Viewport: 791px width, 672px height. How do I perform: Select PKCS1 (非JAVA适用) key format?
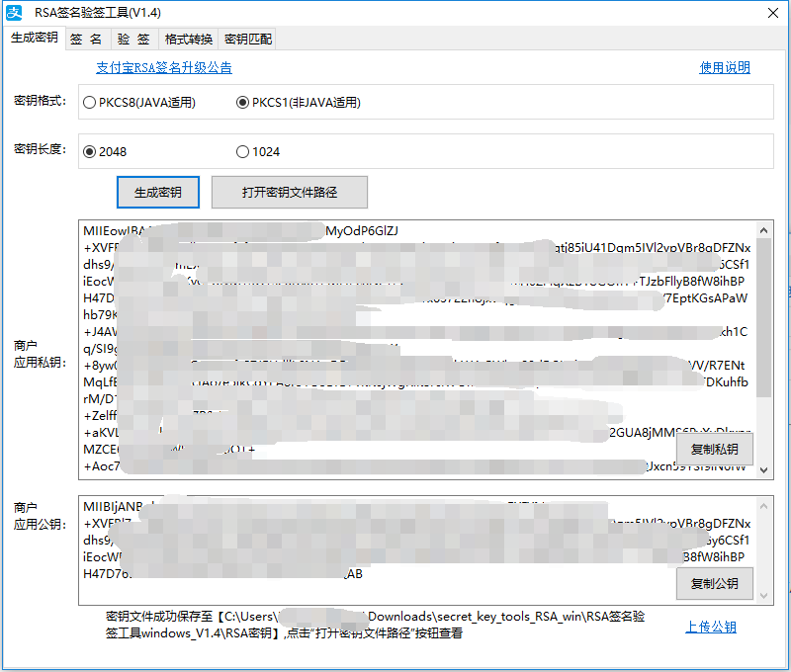coord(243,102)
